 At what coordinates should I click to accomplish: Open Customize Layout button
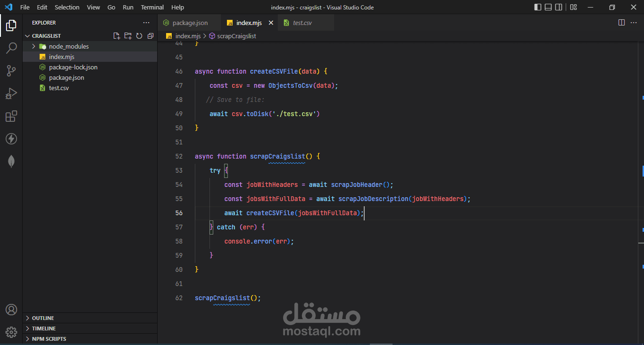(573, 7)
